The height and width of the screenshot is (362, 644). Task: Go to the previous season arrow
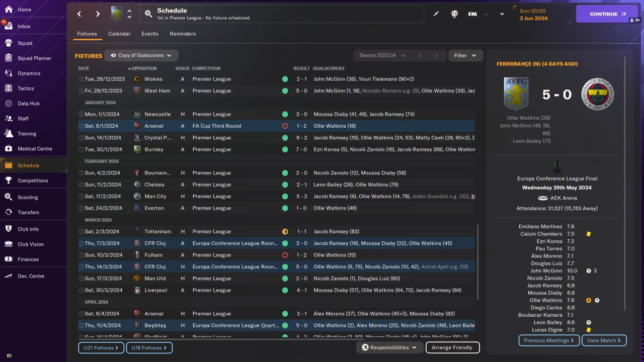coord(420,55)
